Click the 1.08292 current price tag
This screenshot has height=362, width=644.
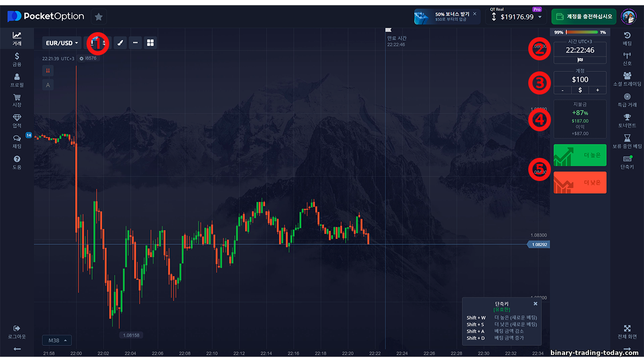coord(538,244)
